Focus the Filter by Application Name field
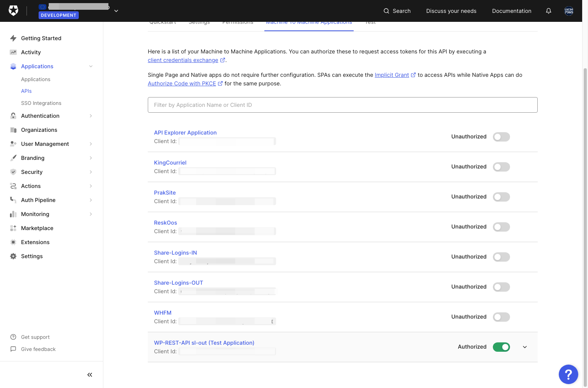This screenshot has width=588, height=388. (x=343, y=105)
